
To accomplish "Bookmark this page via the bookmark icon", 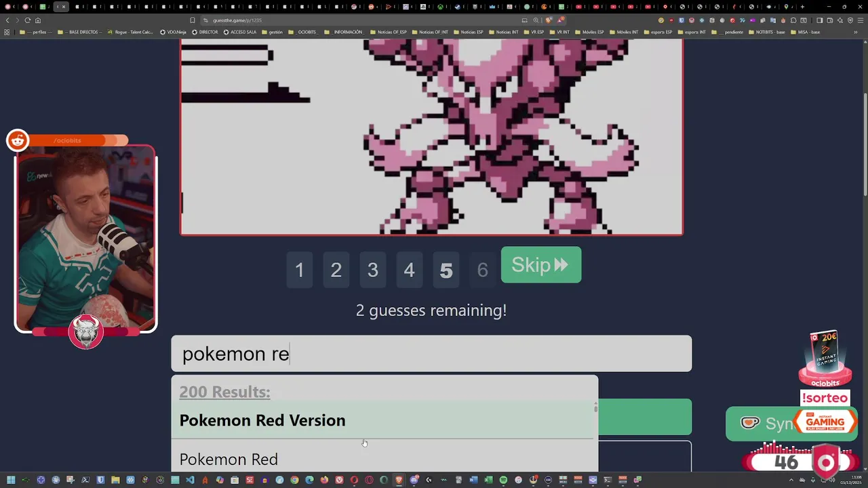I will pos(193,20).
